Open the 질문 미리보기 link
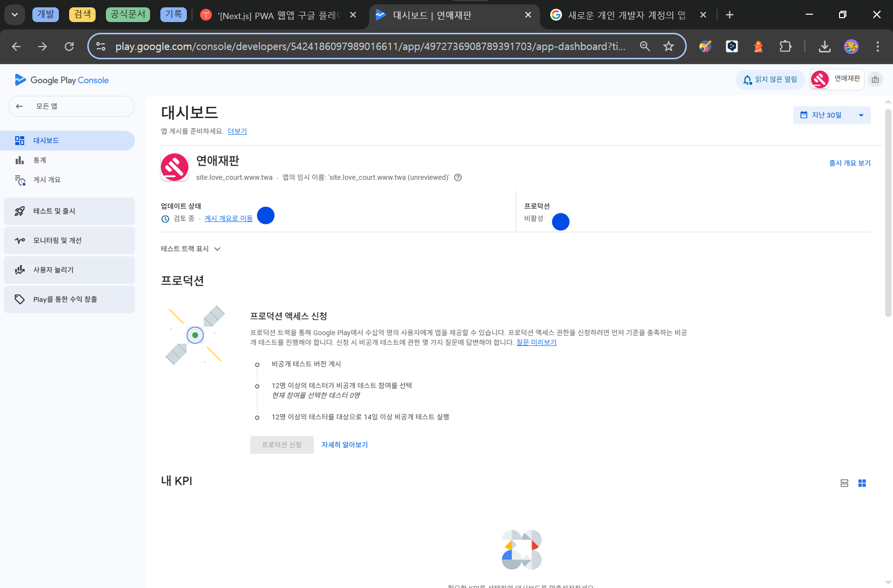 [x=536, y=343]
